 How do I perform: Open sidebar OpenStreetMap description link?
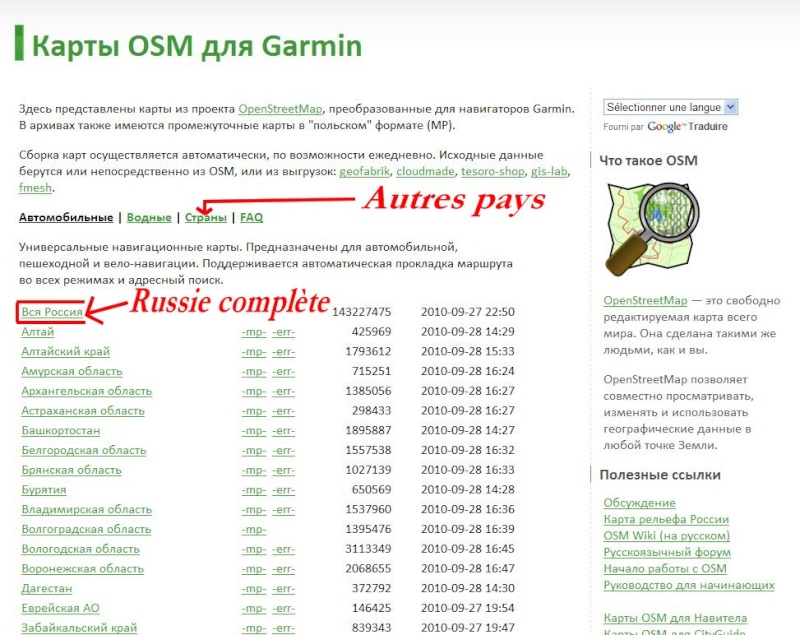point(645,300)
